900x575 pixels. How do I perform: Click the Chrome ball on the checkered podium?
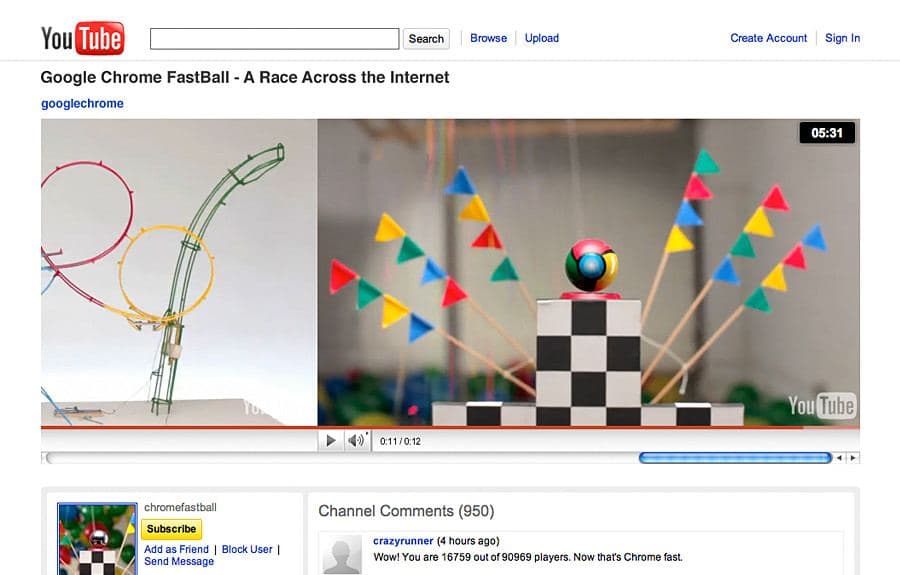tap(591, 266)
